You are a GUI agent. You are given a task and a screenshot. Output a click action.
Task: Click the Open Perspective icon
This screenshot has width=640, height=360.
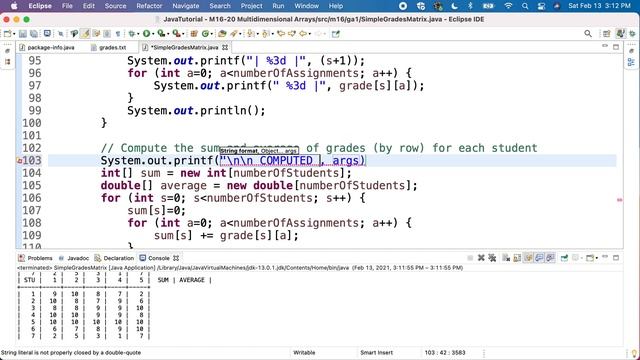pos(607,34)
